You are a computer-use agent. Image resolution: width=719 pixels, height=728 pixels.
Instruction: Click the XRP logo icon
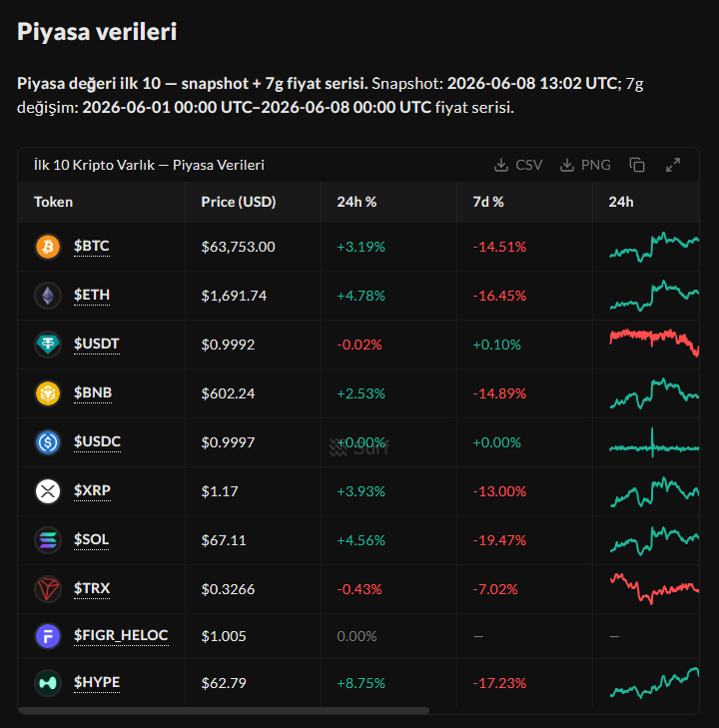(x=48, y=491)
